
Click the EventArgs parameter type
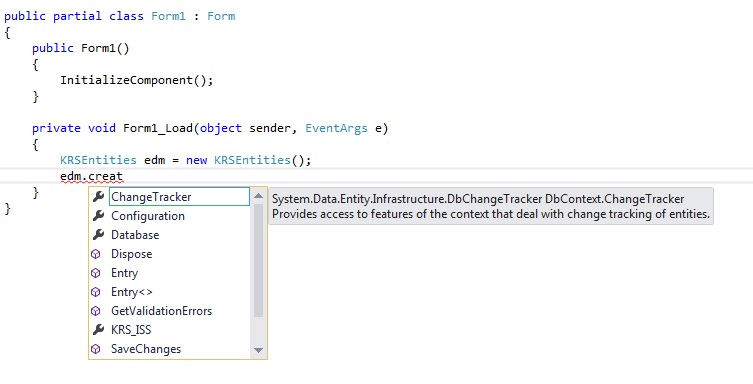point(336,128)
